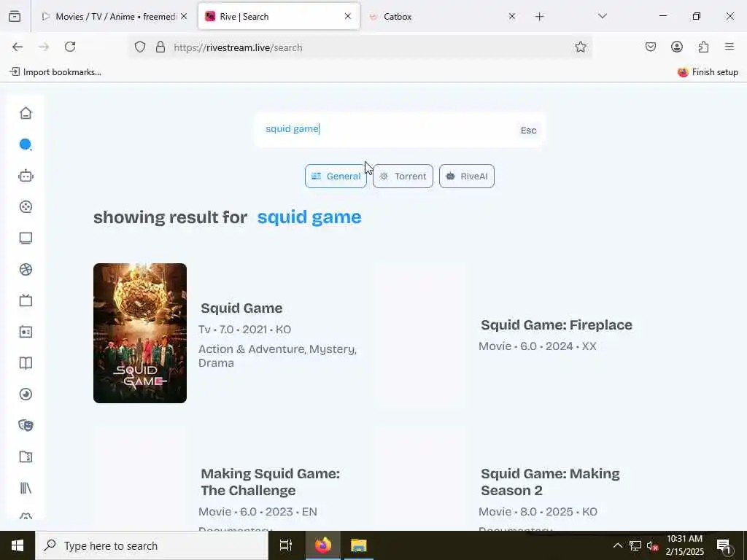
Task: Open Firefox account icon
Action: pyautogui.click(x=677, y=47)
